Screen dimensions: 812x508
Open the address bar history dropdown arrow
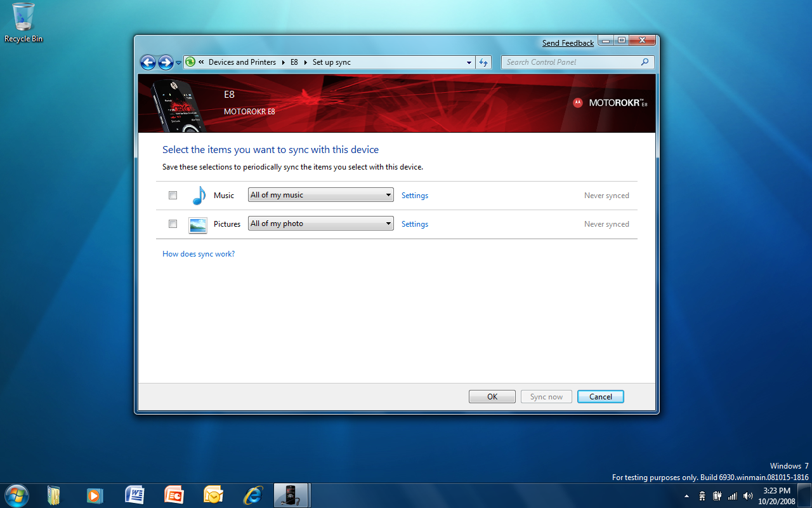(x=469, y=62)
